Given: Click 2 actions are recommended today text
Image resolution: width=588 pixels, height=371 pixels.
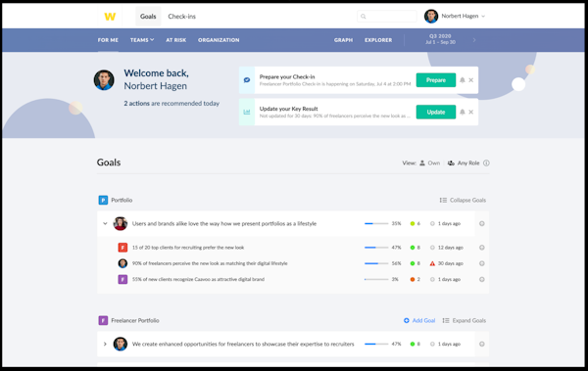Looking at the screenshot, I should click(171, 104).
